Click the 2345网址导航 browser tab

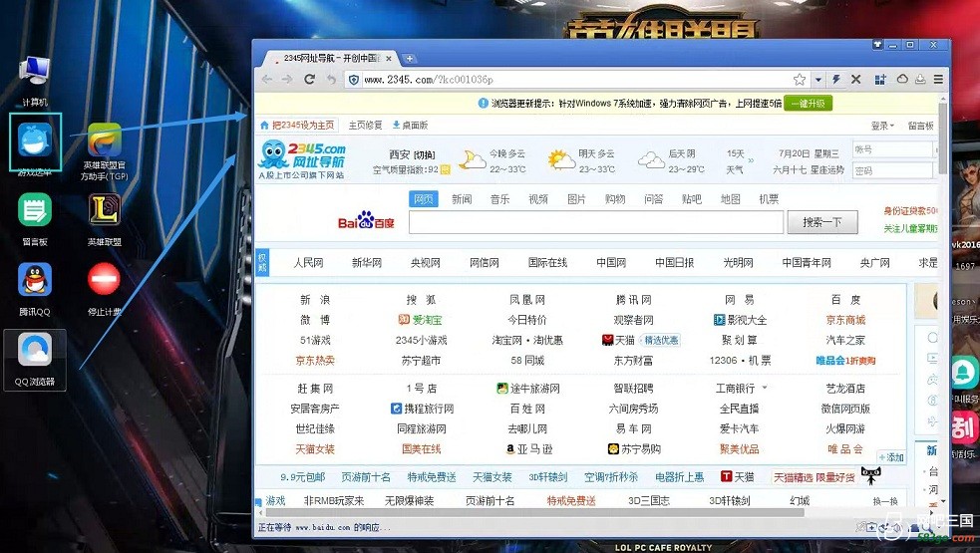[x=329, y=58]
